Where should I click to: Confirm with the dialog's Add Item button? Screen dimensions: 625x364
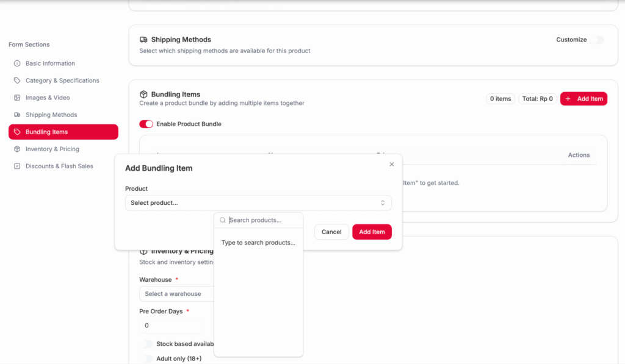(x=372, y=232)
